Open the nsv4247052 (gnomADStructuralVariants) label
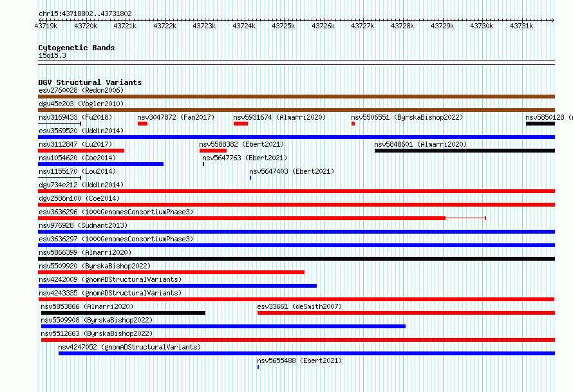The width and height of the screenshot is (573, 392). coord(129,347)
